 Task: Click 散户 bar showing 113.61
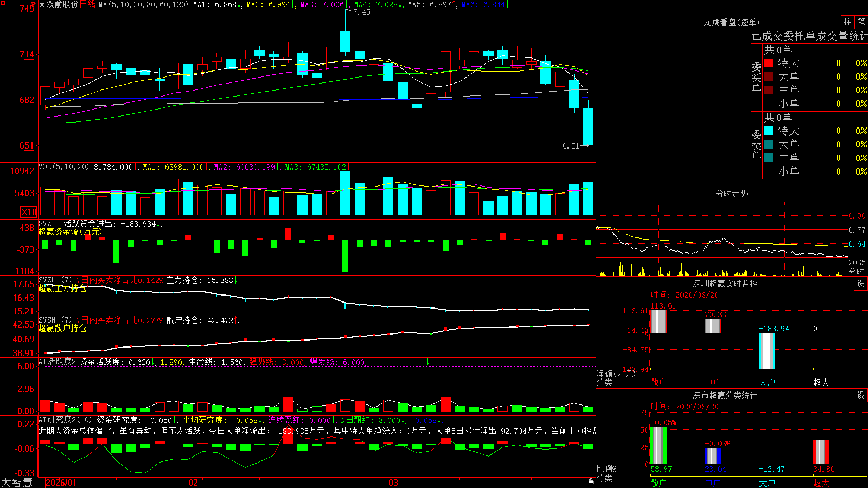coord(658,322)
